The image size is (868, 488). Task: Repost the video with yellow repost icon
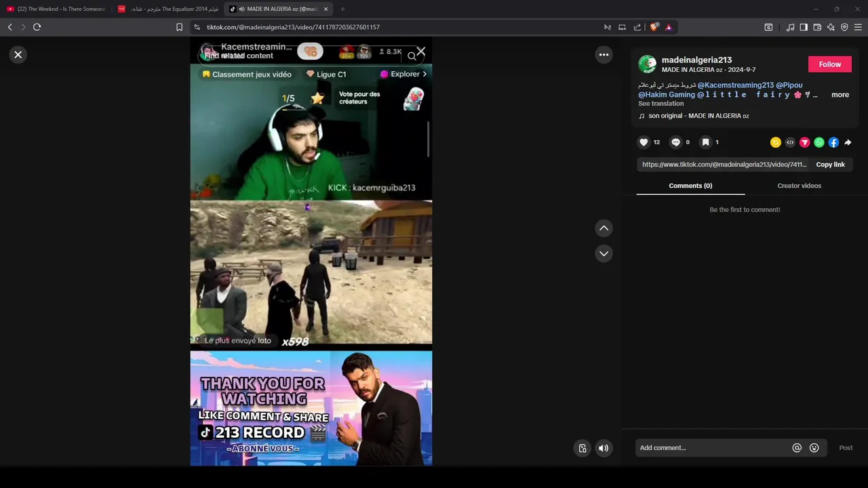[x=776, y=142]
